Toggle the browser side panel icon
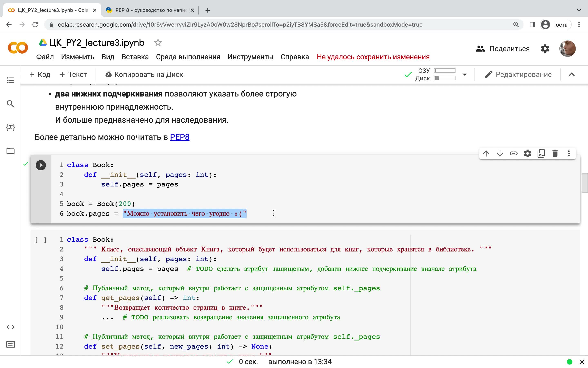Viewport: 588px width, 368px height. click(532, 25)
